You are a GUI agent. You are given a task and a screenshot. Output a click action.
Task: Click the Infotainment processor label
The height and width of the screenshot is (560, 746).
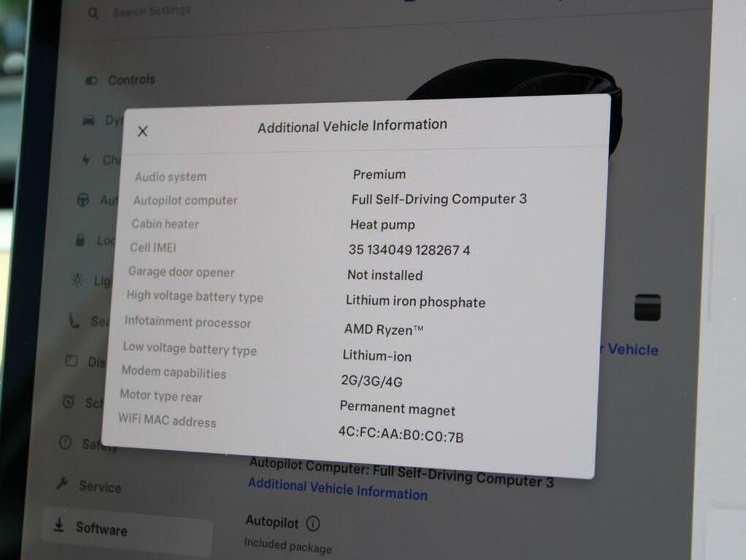[x=188, y=322]
